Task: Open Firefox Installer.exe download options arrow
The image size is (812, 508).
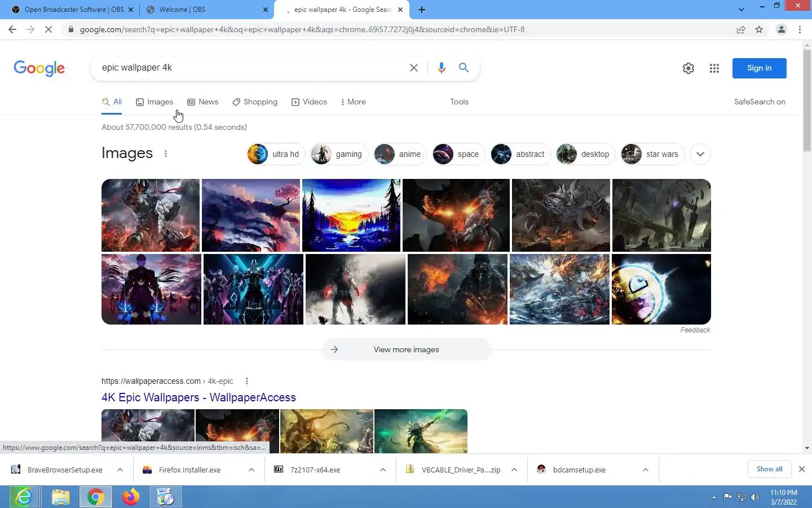Action: click(251, 470)
